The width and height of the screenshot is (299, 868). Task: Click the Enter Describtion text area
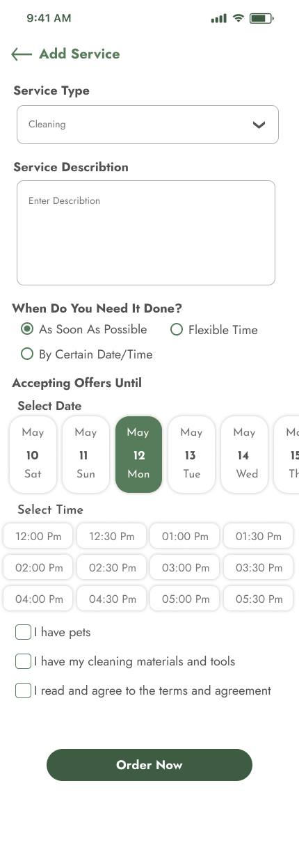[146, 232]
